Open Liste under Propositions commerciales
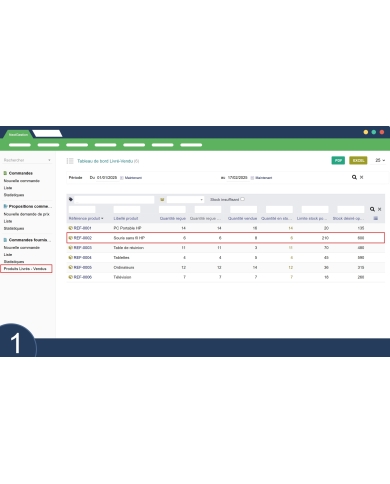Image resolution: width=390 pixels, height=484 pixels. click(8, 221)
